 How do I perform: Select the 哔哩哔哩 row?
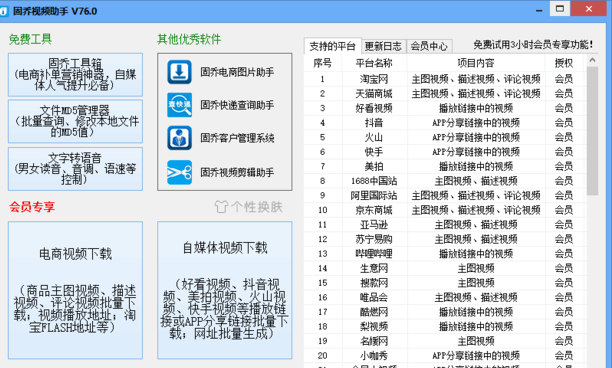(x=445, y=254)
